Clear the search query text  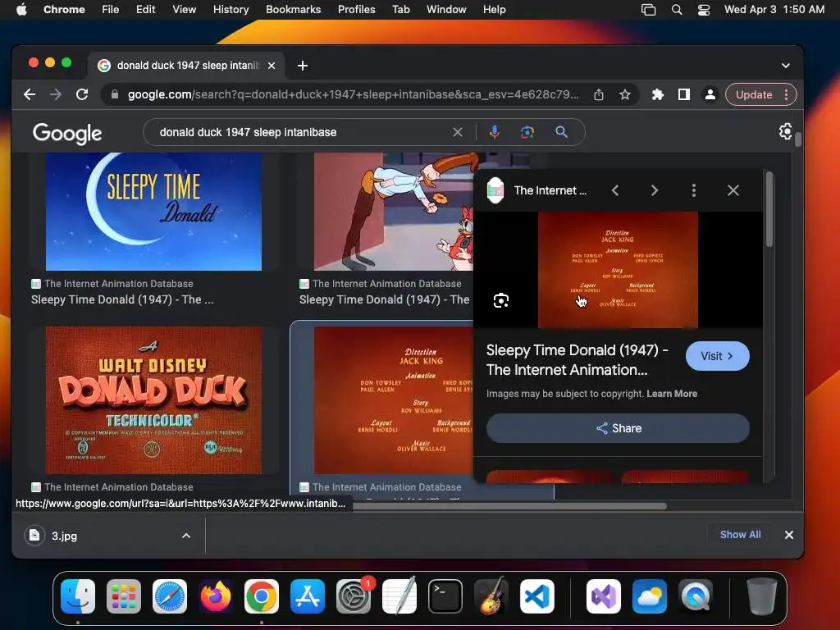click(x=458, y=132)
